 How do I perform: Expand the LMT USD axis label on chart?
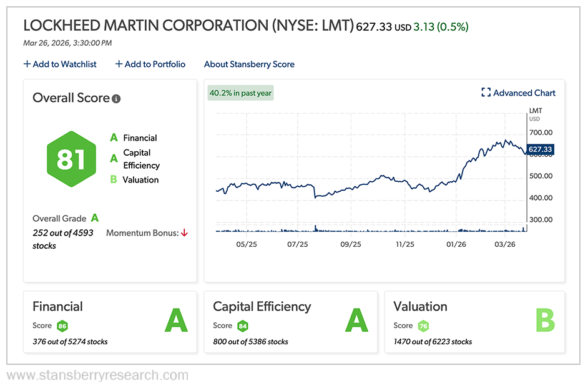point(534,114)
